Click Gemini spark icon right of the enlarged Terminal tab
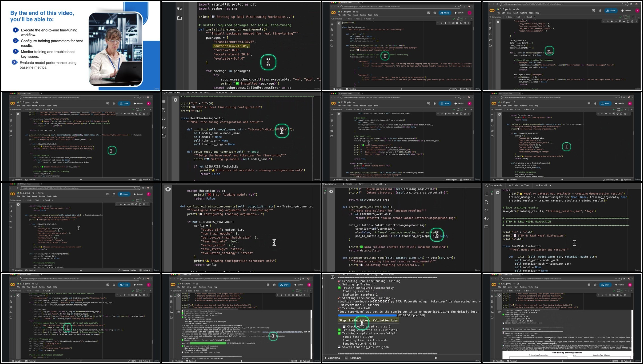643x364 pixels. pyautogui.click(x=436, y=358)
